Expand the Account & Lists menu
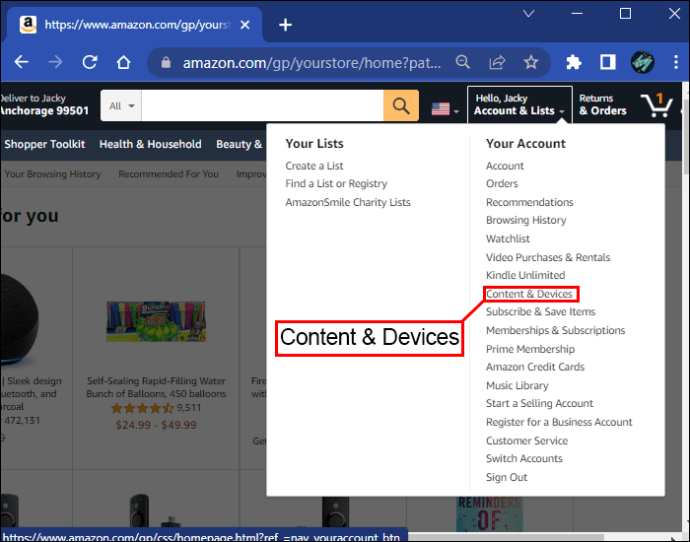Image resolution: width=690 pixels, height=542 pixels. click(x=519, y=105)
